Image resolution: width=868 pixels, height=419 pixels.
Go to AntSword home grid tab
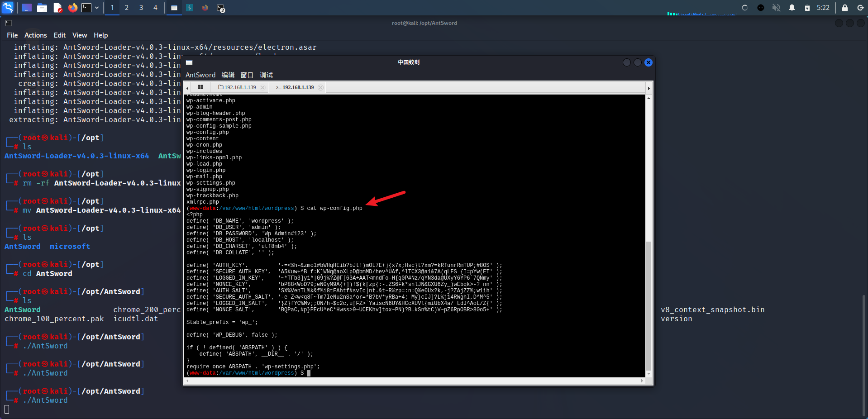point(200,87)
